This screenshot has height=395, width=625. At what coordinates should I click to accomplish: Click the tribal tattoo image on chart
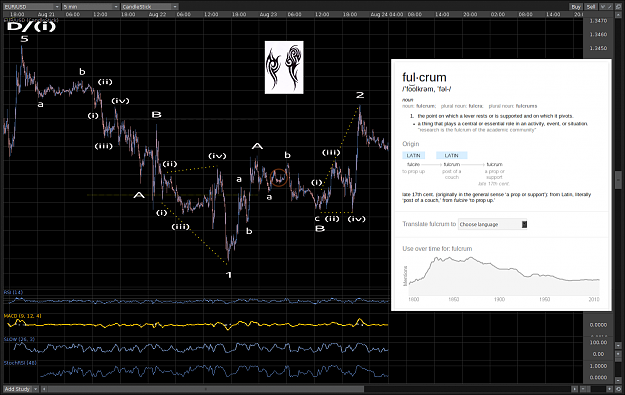pyautogui.click(x=284, y=67)
